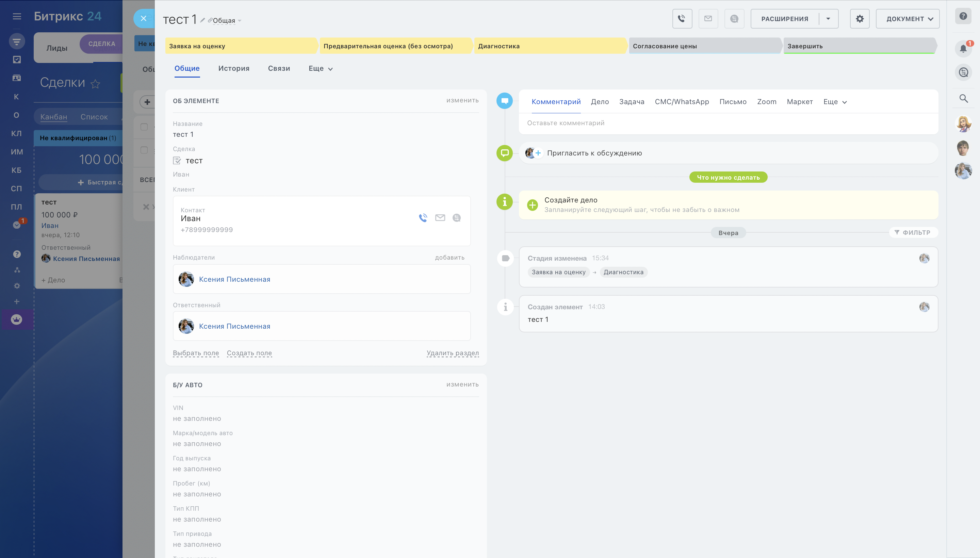Click the email envelope icon in contact card
The height and width of the screenshot is (558, 980).
440,218
